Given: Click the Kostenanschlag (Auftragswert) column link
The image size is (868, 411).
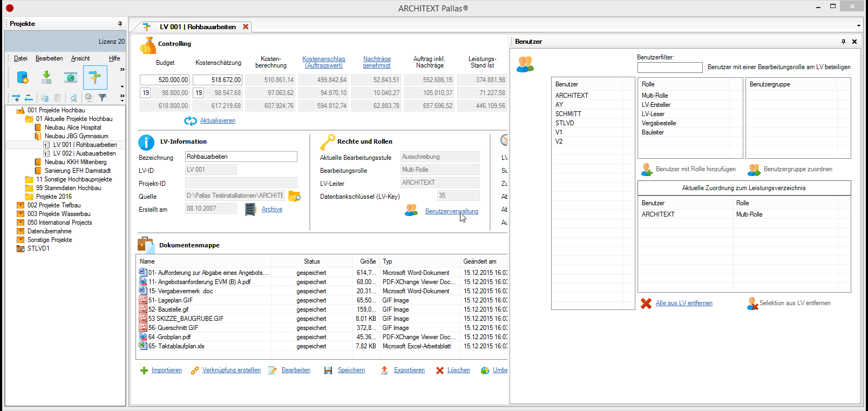Looking at the screenshot, I should [323, 62].
